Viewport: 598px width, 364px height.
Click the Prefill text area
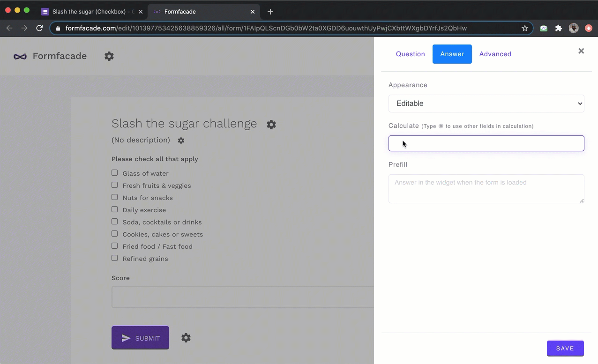(x=486, y=189)
